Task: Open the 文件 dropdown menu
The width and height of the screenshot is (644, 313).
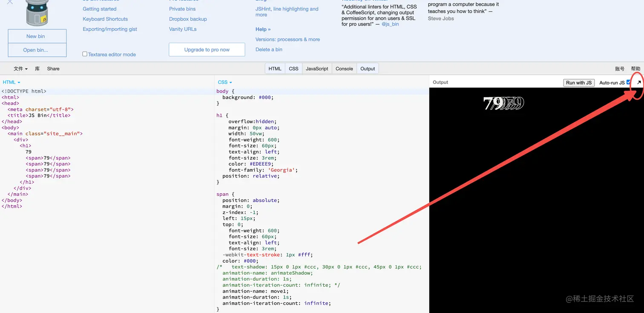Action: [x=20, y=69]
